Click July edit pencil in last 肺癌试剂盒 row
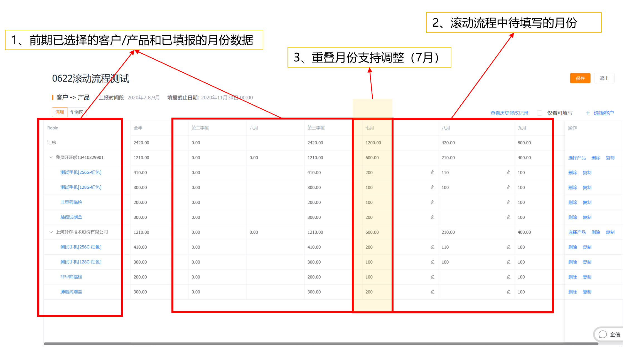644x363 pixels. click(x=432, y=292)
